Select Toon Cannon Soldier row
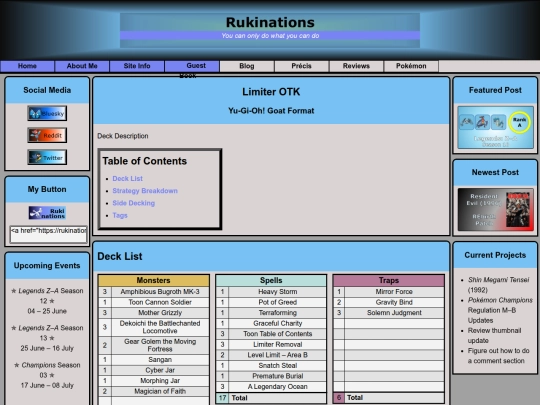The height and width of the screenshot is (405, 540). click(x=154, y=302)
